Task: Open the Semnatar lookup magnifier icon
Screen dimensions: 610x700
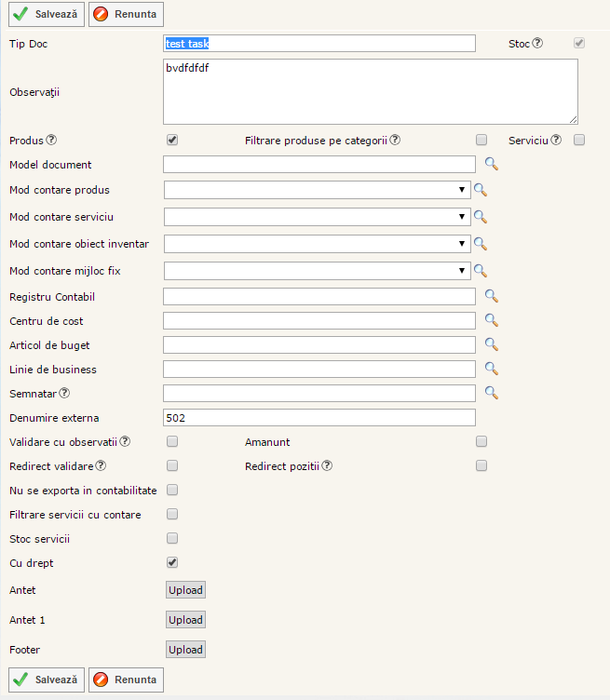Action: pos(491,393)
